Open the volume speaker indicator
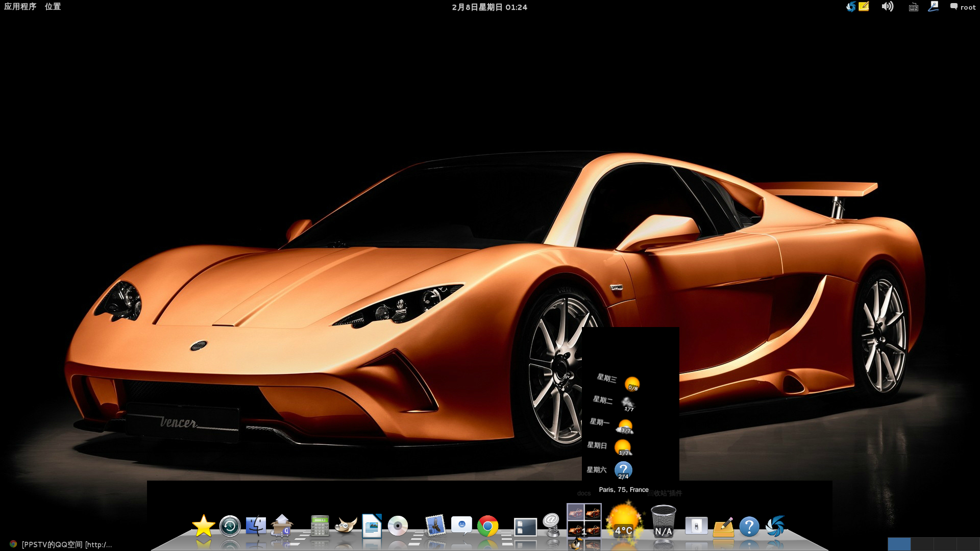The width and height of the screenshot is (980, 551). coord(888,7)
